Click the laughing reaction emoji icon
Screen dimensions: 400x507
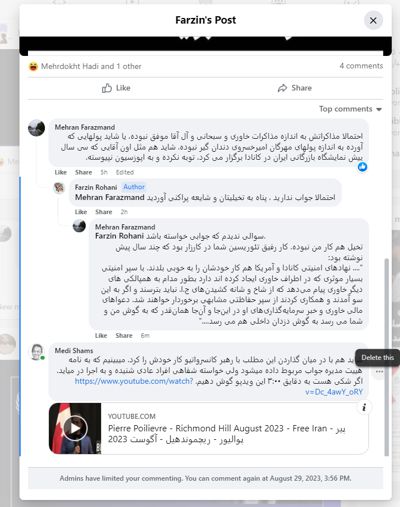click(x=33, y=66)
